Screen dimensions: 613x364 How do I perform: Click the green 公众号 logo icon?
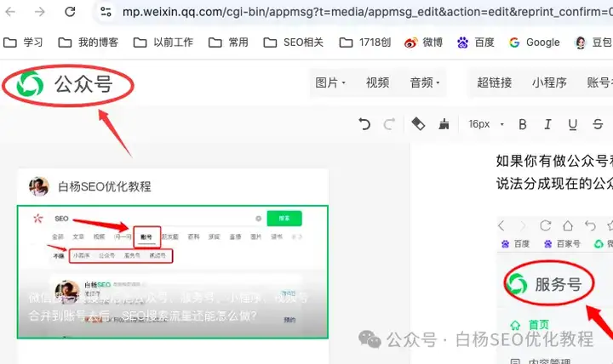tap(30, 84)
